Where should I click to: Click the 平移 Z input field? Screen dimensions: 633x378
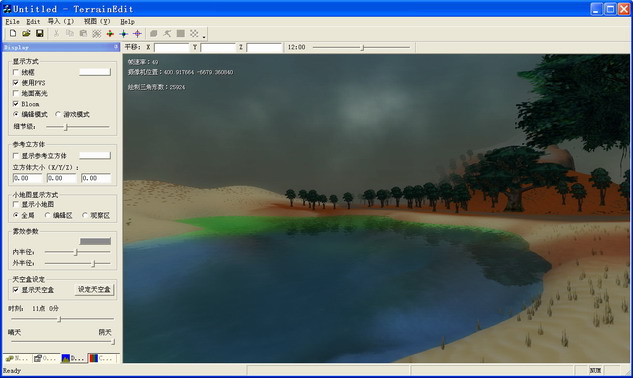(x=264, y=48)
